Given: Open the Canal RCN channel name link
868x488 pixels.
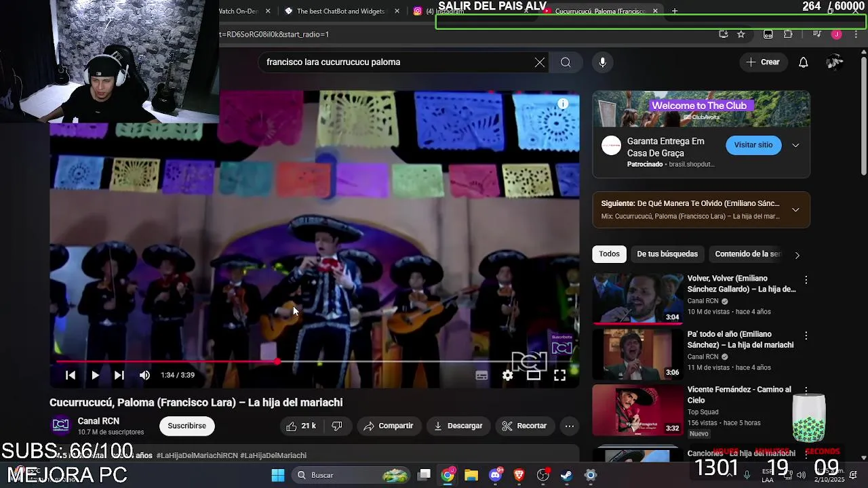Looking at the screenshot, I should point(98,421).
